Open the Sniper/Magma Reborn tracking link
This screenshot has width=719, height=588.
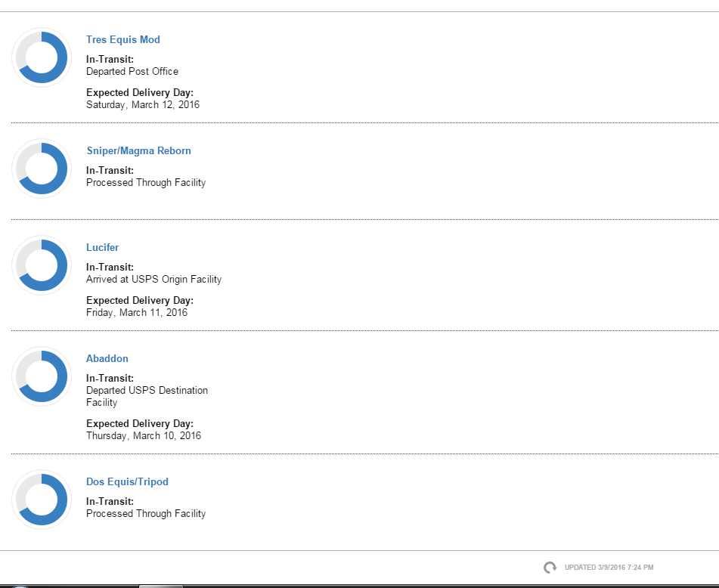tap(138, 151)
